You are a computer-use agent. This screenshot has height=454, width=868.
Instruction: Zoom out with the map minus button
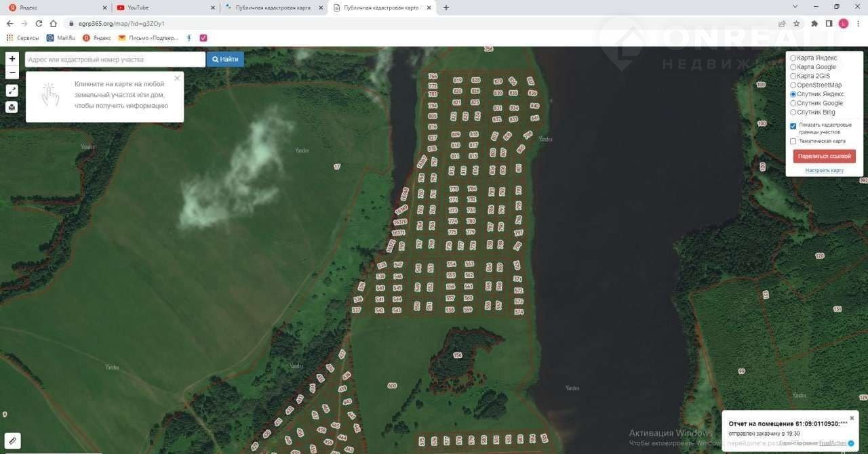[x=12, y=73]
